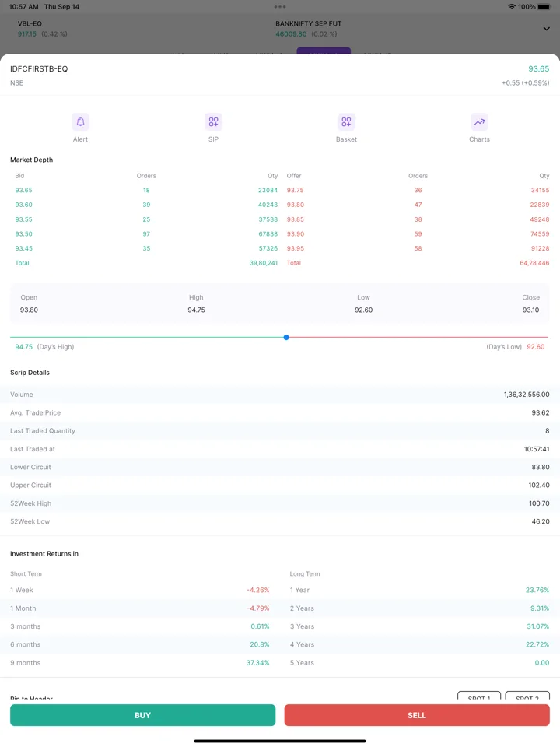Viewport: 560px width, 747px height.
Task: Click 1 Year return 23.76%
Action: (537, 590)
